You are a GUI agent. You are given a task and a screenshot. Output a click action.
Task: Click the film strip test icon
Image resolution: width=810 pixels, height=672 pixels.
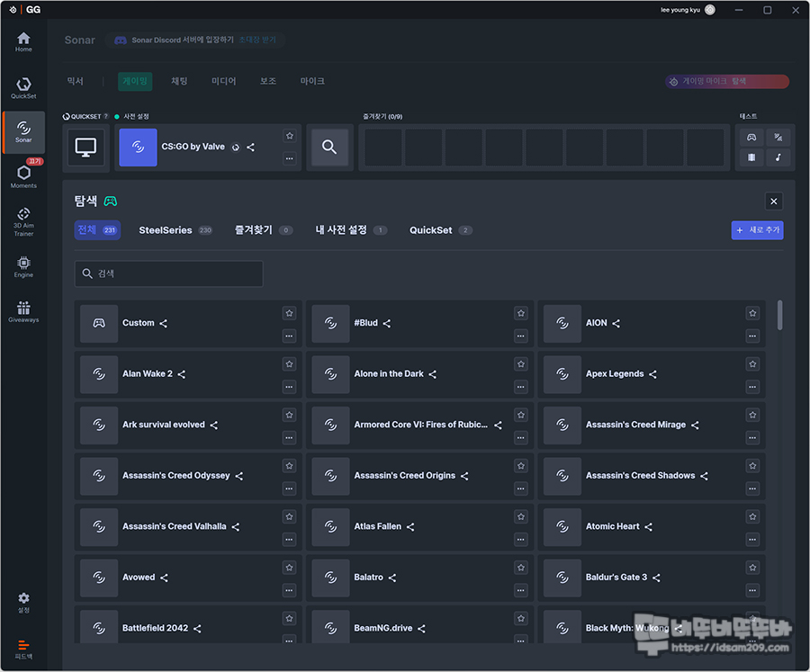click(x=751, y=157)
